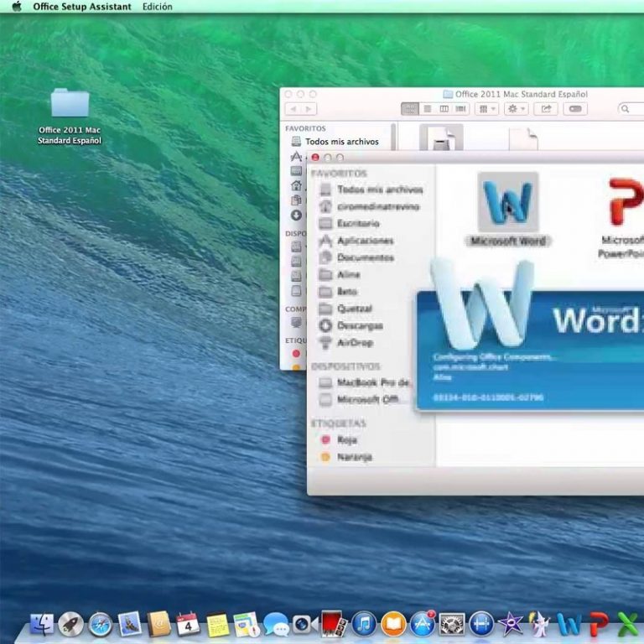
Task: Select Descargas in the front Finder sidebar
Action: (x=360, y=325)
